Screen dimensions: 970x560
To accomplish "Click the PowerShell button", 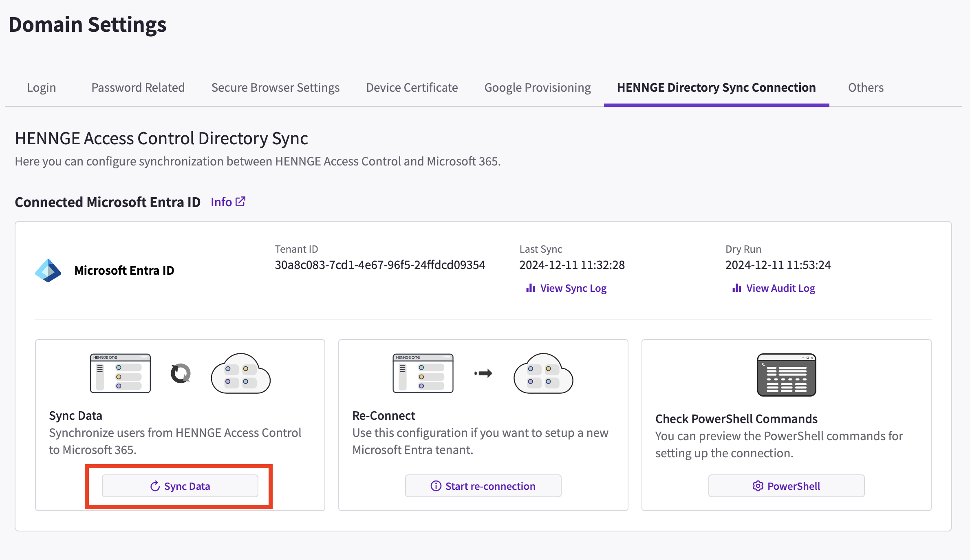I will pos(786,485).
